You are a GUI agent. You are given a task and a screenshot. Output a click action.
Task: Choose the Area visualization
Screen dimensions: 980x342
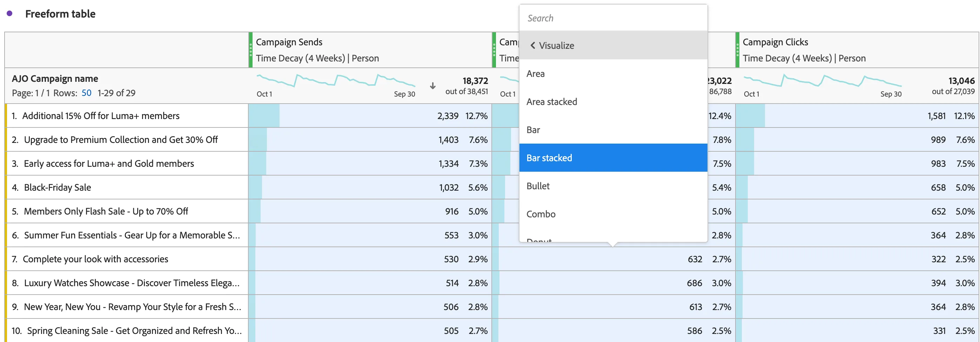tap(613, 73)
